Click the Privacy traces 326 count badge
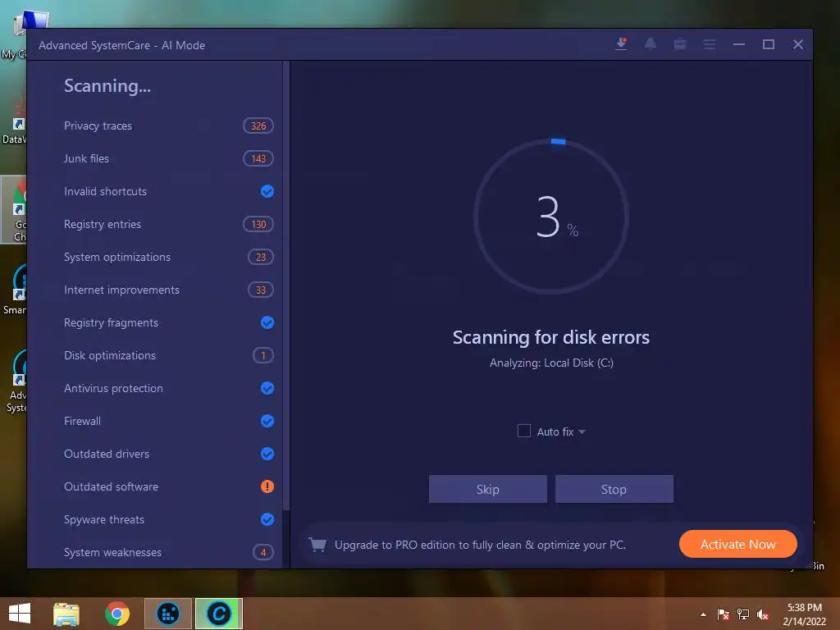The image size is (840, 630). 258,126
